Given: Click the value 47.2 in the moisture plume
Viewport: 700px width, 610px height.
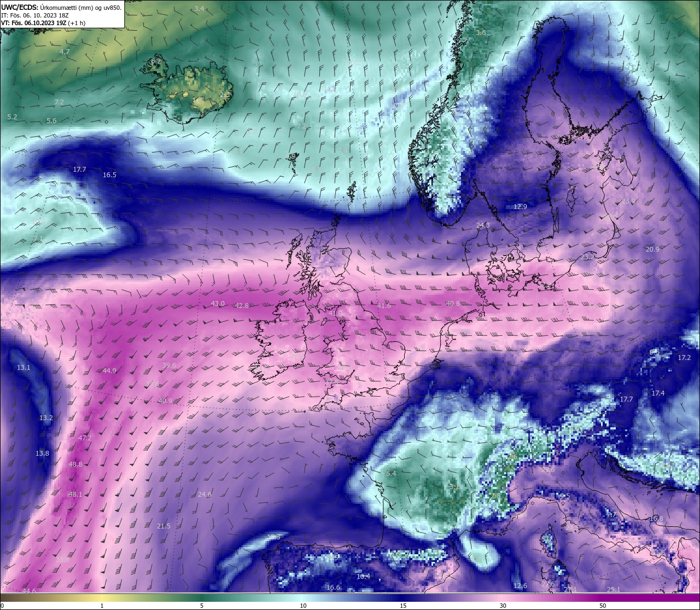Looking at the screenshot, I should 85,438.
